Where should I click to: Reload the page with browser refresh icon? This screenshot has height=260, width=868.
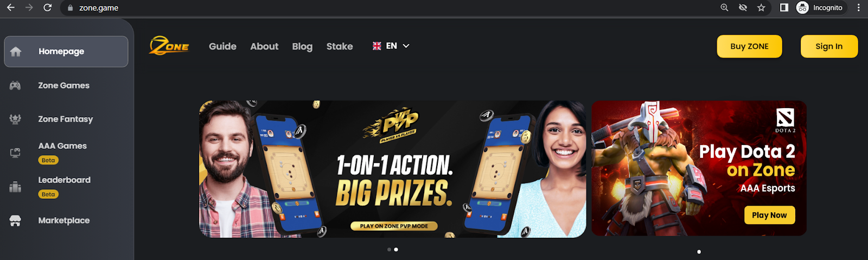pyautogui.click(x=48, y=8)
